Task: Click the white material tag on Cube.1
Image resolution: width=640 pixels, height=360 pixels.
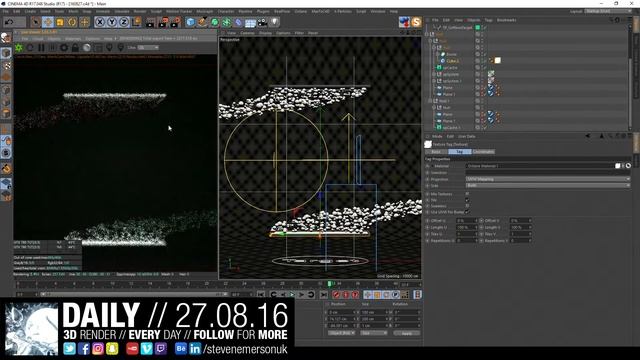Action: pos(498,60)
